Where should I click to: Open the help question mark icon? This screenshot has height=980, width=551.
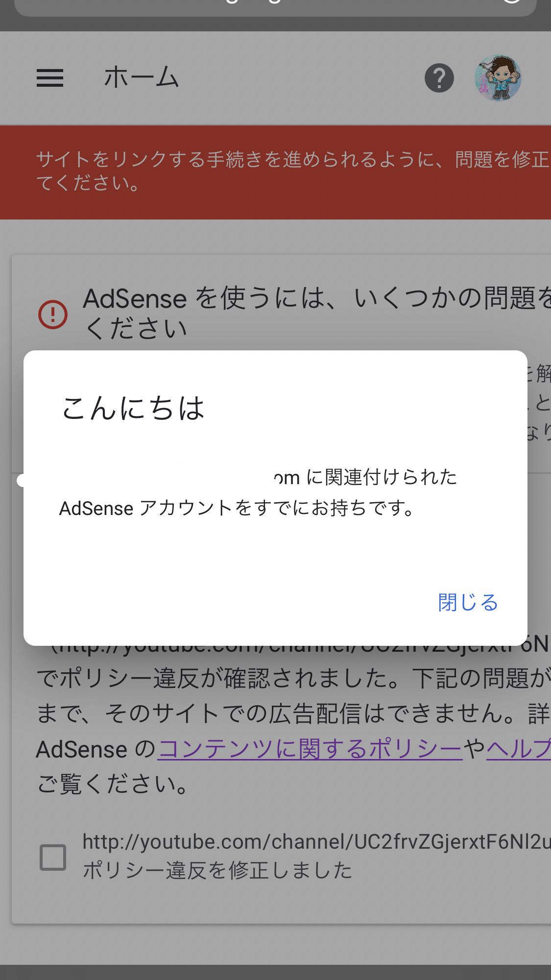click(439, 78)
